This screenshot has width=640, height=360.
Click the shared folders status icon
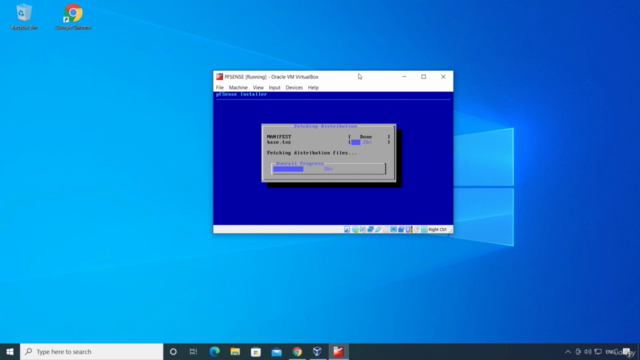click(386, 229)
